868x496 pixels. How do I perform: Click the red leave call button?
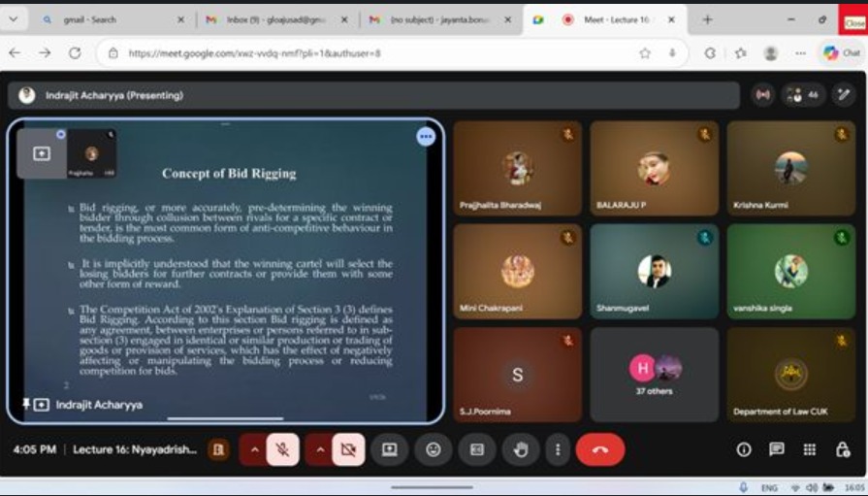click(599, 449)
